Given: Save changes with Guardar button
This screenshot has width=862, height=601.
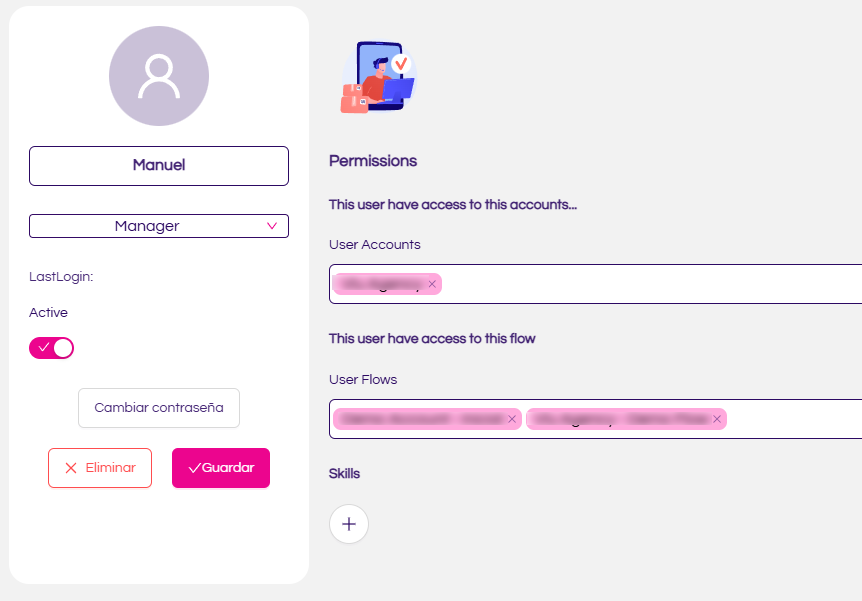Looking at the screenshot, I should pyautogui.click(x=221, y=468).
